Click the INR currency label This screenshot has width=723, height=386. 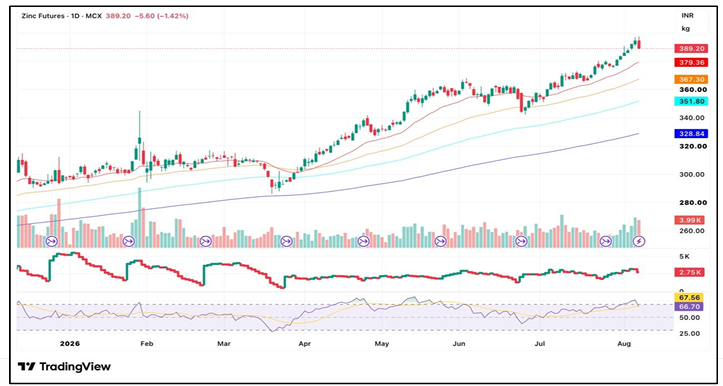click(687, 16)
